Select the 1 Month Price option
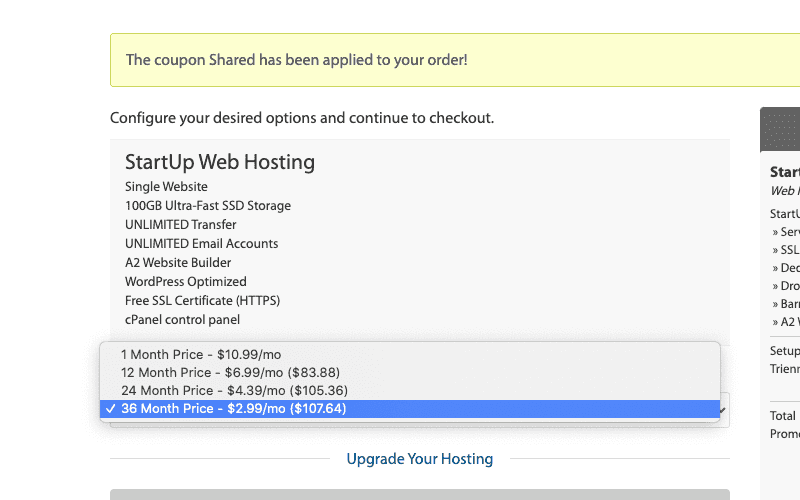This screenshot has width=800, height=500. [x=410, y=354]
